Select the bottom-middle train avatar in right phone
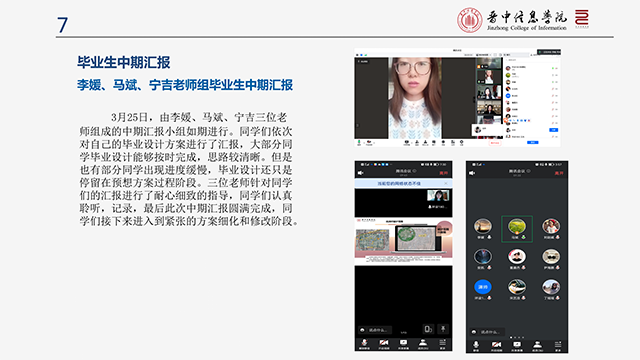 (x=517, y=287)
